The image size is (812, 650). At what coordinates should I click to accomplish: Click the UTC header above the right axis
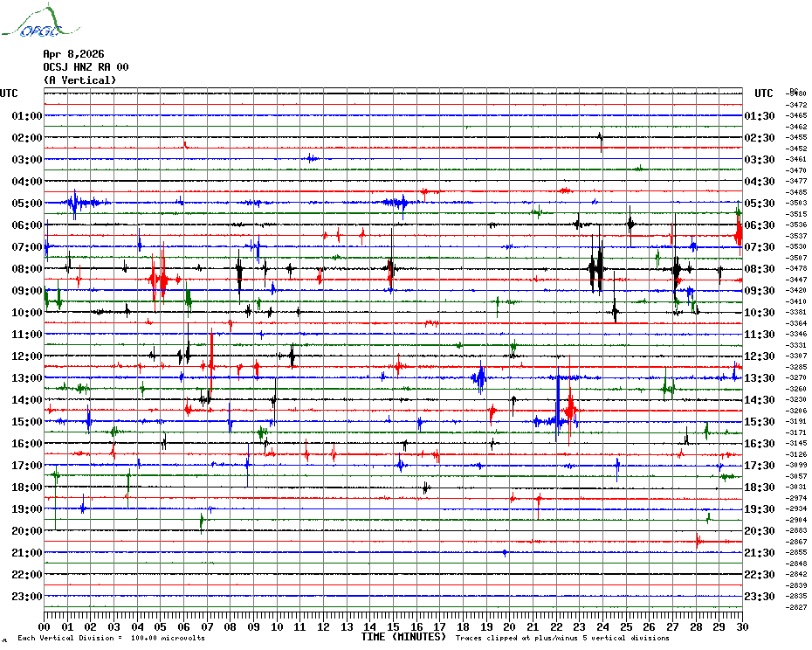click(764, 93)
